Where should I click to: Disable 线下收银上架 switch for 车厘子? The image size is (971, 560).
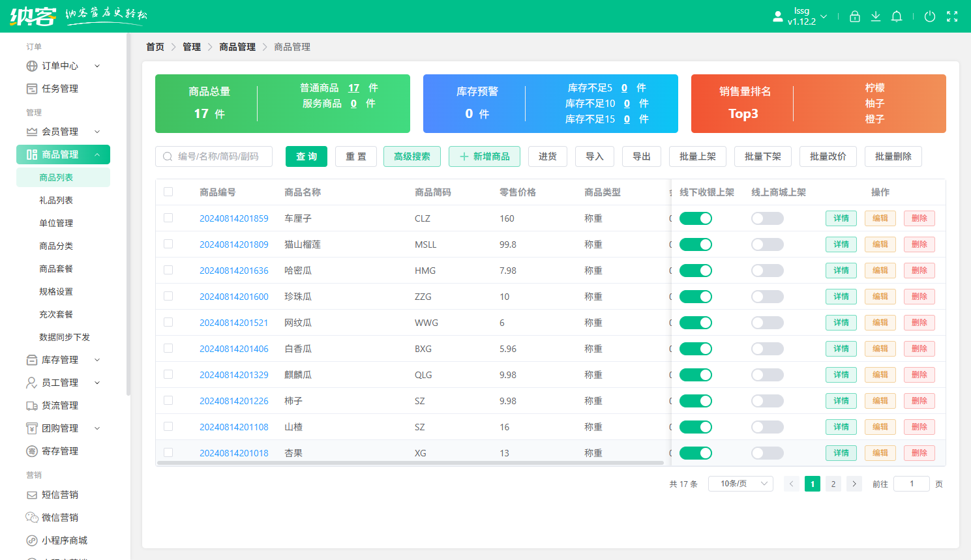point(696,218)
